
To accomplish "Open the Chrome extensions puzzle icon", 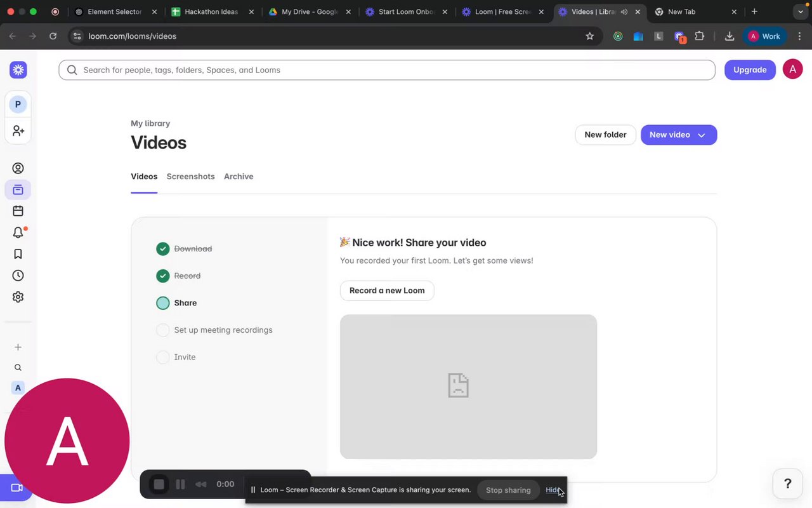I will (x=699, y=36).
